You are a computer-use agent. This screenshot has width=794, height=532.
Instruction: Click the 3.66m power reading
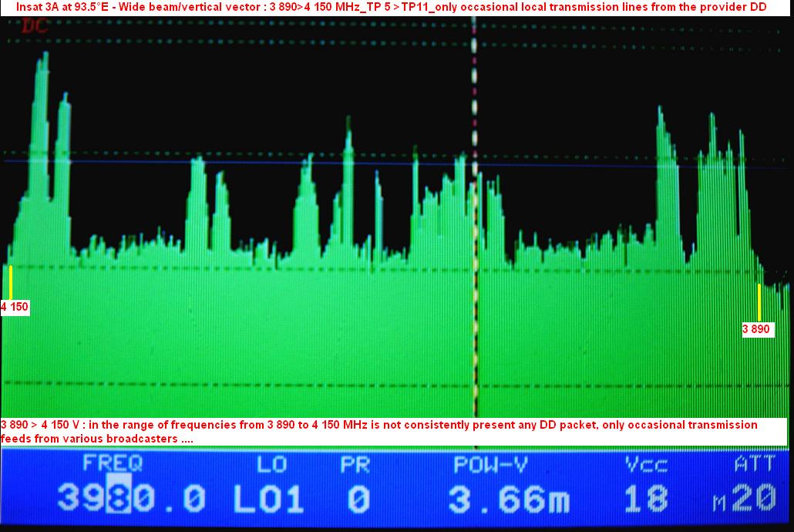coord(509,499)
